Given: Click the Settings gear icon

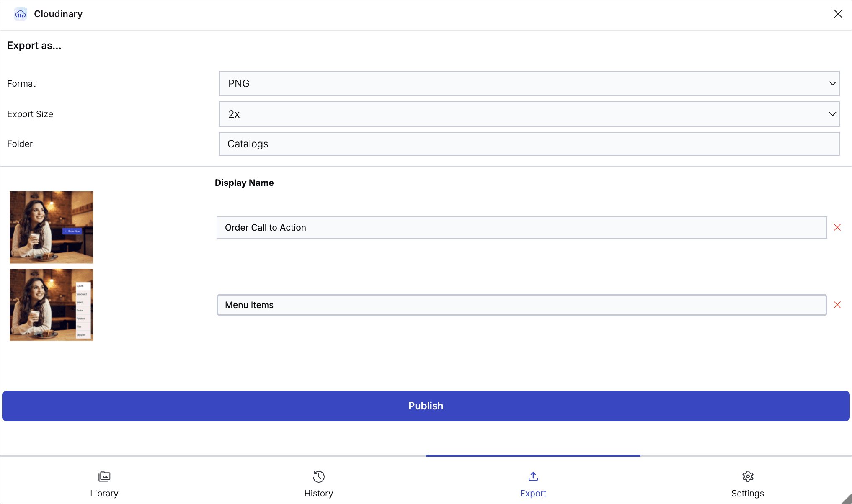Looking at the screenshot, I should pos(748,476).
